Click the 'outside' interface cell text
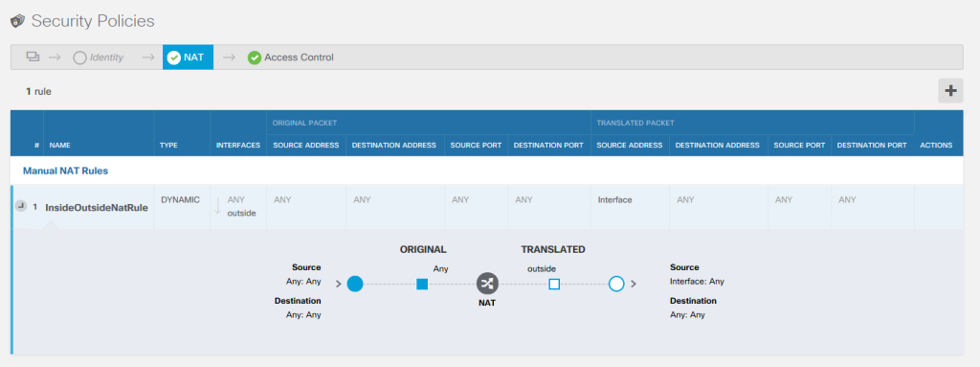This screenshot has width=980, height=367. point(242,213)
